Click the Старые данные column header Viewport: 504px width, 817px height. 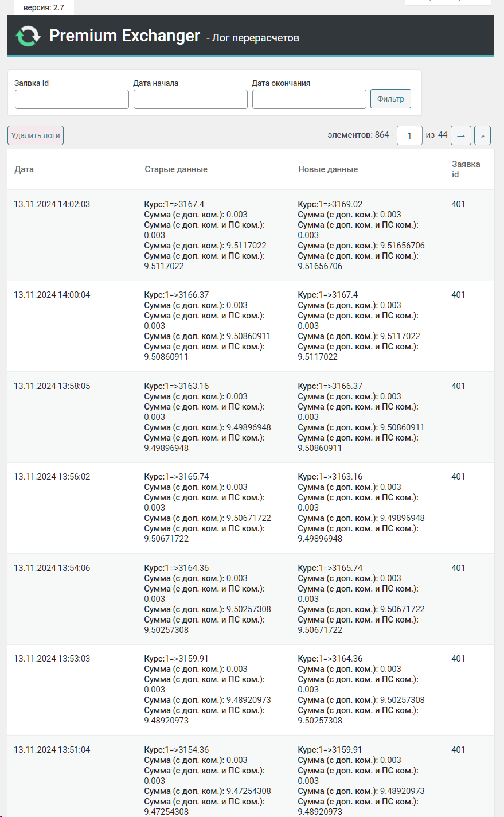click(176, 169)
